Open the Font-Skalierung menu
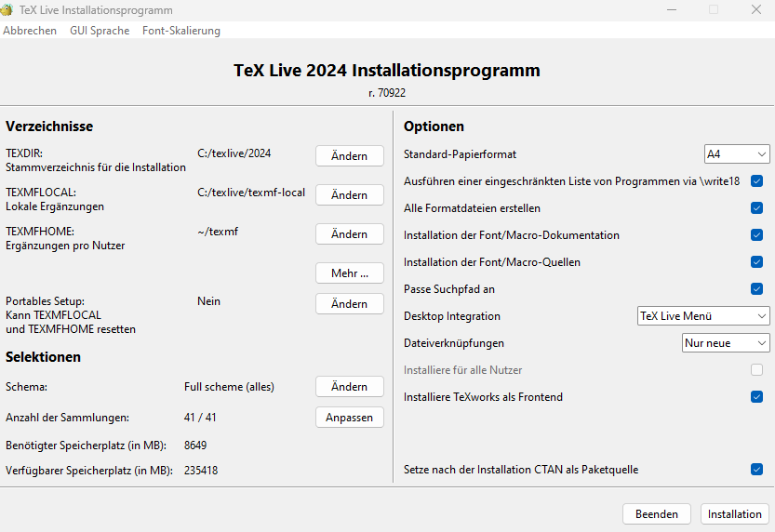 coord(181,31)
